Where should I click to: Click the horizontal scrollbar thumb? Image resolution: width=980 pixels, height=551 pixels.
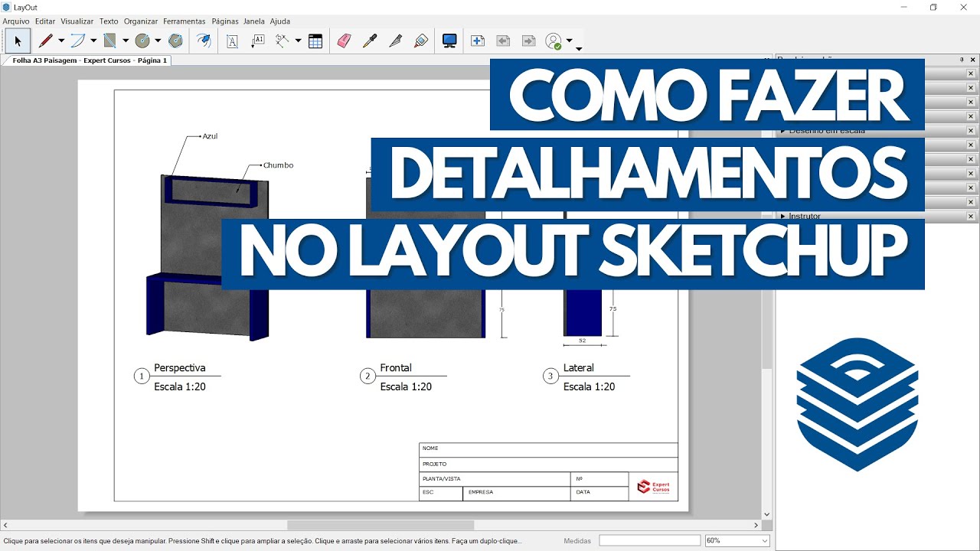(x=381, y=525)
